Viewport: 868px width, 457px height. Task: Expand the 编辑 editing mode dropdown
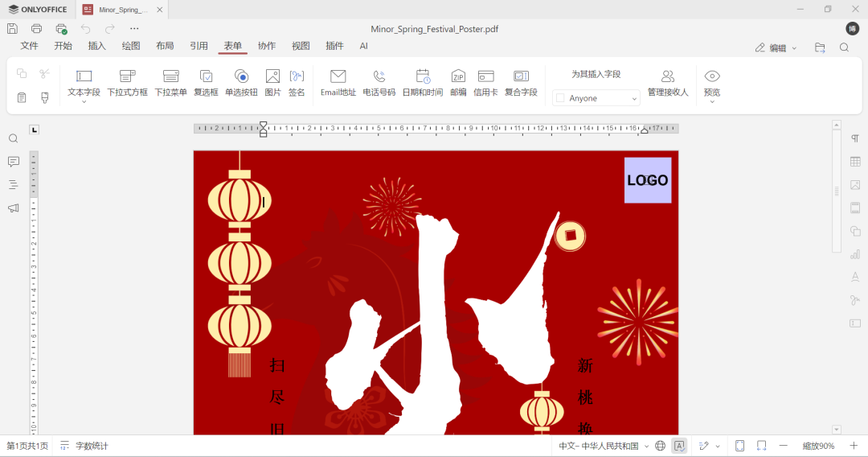pyautogui.click(x=776, y=48)
